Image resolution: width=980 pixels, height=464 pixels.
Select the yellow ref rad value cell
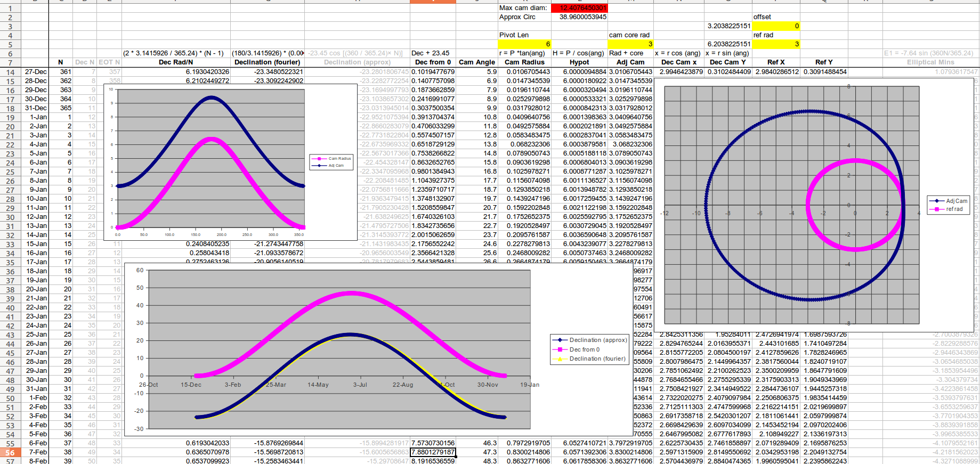(776, 44)
